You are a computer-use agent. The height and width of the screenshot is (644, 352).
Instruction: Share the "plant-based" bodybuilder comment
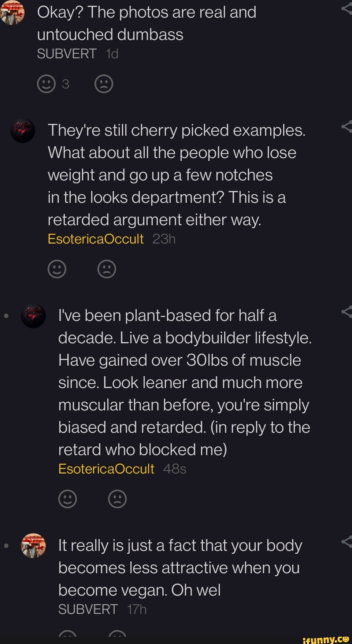[347, 312]
